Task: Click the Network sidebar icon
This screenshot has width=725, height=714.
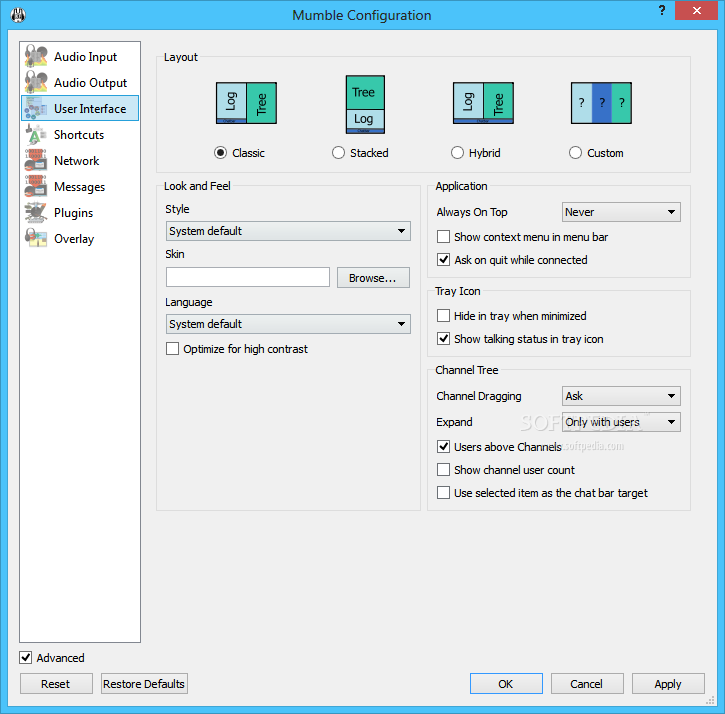Action: 36,160
